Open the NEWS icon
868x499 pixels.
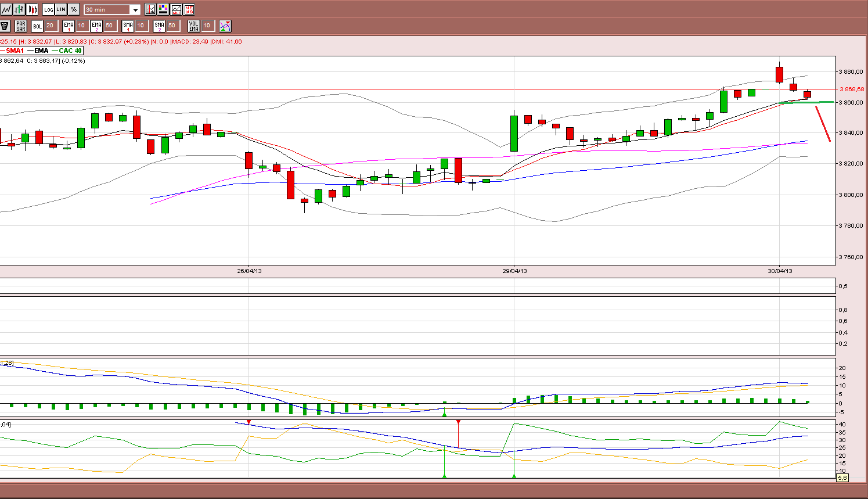pyautogui.click(x=189, y=9)
